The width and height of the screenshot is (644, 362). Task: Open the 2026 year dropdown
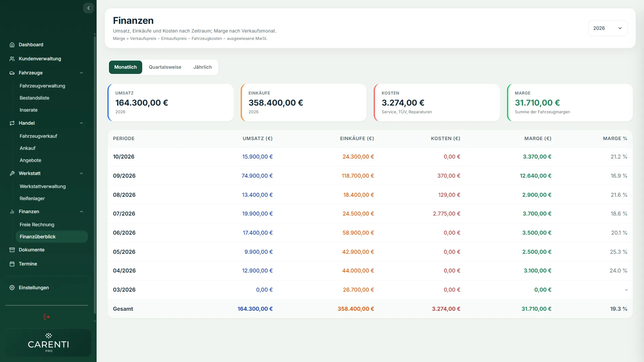point(608,28)
